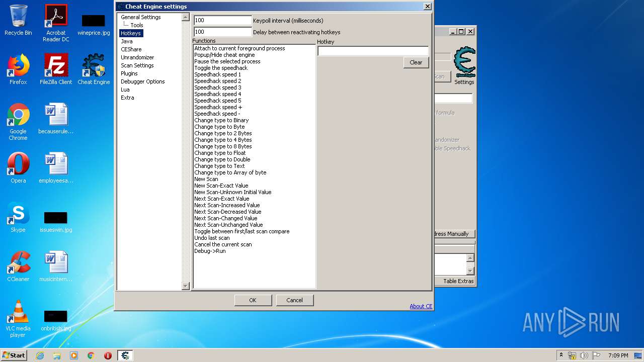Select CEShare settings category
Image resolution: width=644 pixels, height=362 pixels.
[131, 49]
